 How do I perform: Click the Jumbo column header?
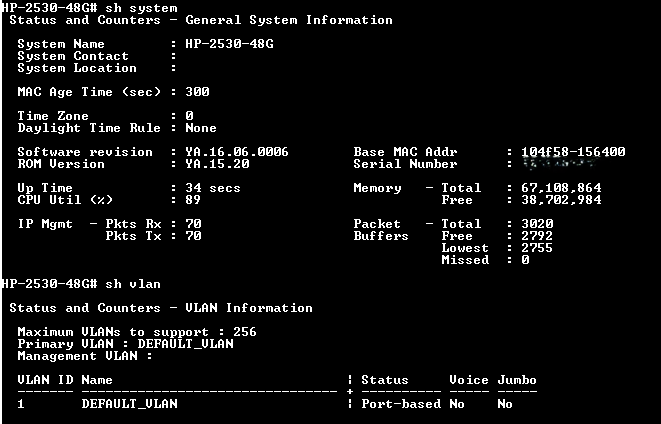pyautogui.click(x=517, y=380)
